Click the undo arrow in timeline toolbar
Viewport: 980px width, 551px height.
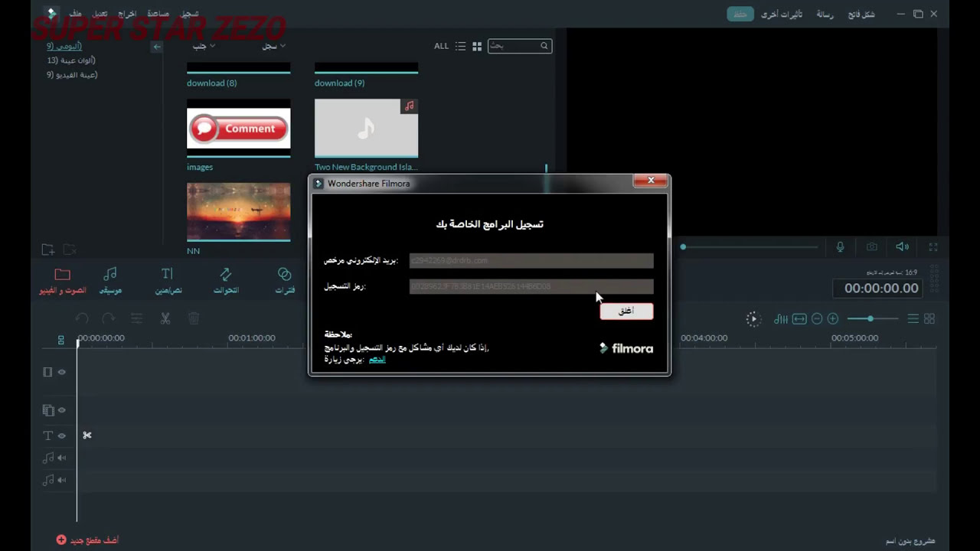click(x=82, y=318)
